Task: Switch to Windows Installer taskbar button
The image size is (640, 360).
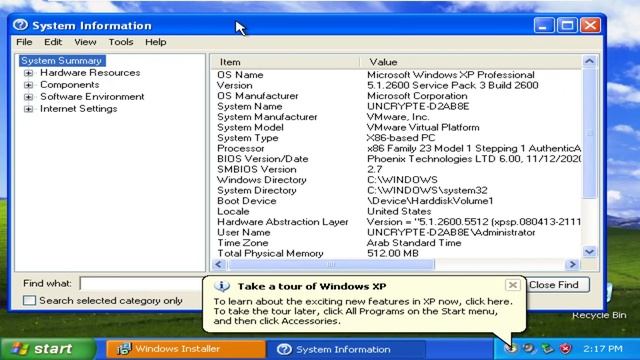Action: pos(186,349)
